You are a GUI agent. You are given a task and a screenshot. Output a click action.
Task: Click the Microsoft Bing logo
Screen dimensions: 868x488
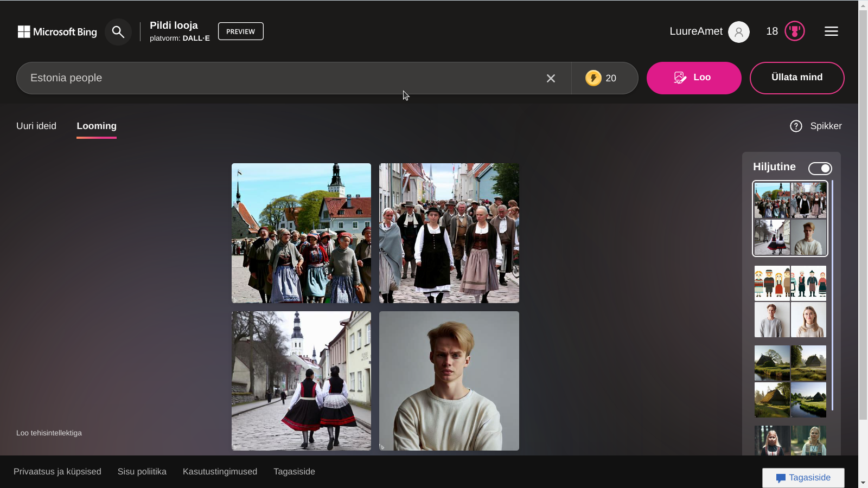tap(57, 32)
